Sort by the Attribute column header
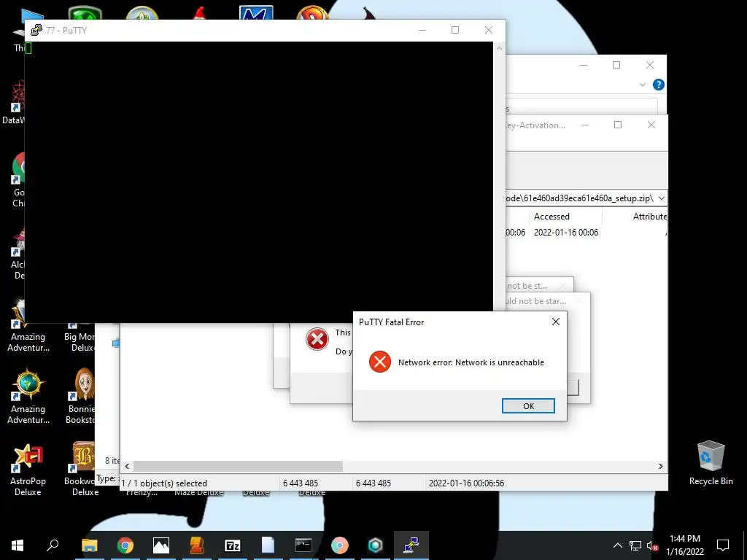The width and height of the screenshot is (747, 560). coord(650,216)
